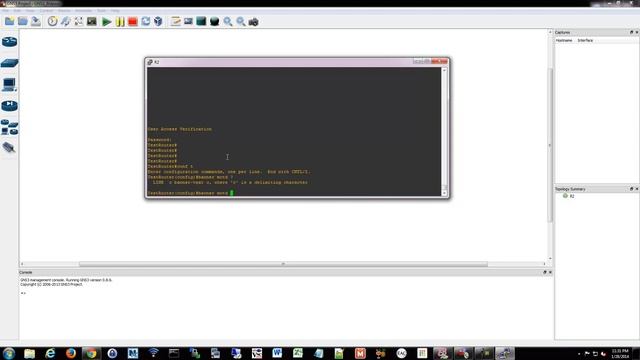Viewport: 640px width, 360px height.
Task: Browse routers in the device sidebar
Action: [9, 42]
